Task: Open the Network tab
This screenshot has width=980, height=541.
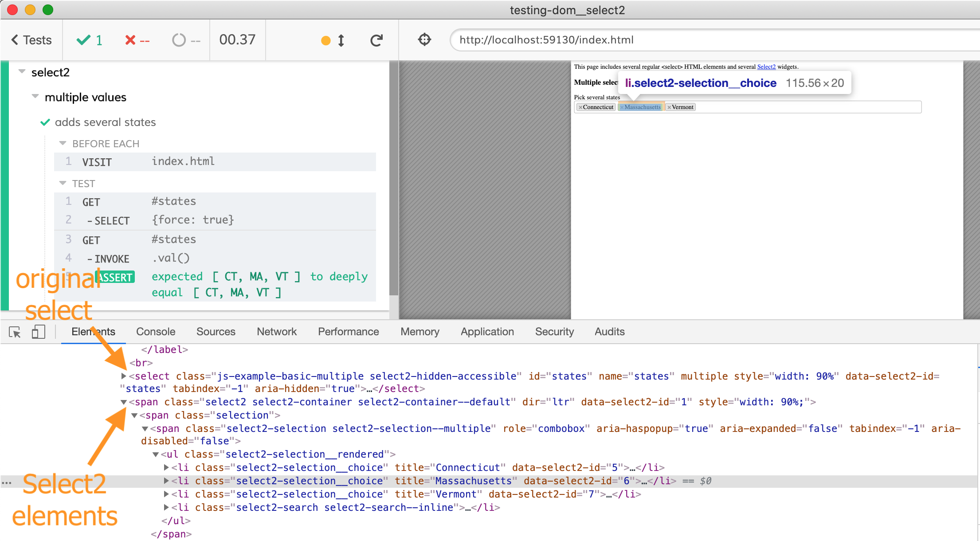Action: 277,332
